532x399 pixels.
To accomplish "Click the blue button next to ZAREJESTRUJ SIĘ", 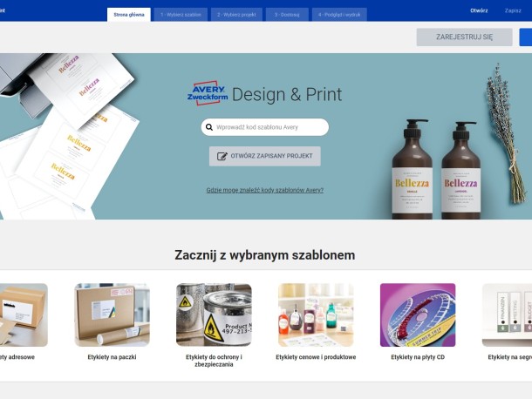I will 526,37.
